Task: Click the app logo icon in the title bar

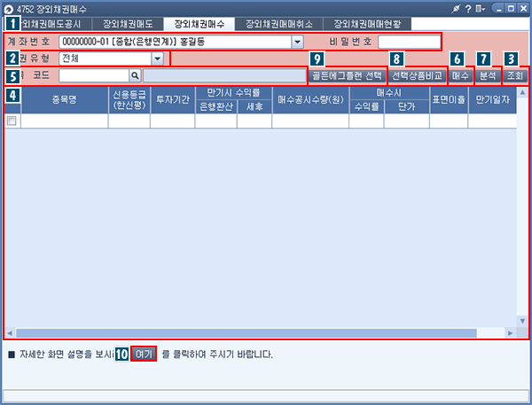Action: tap(9, 9)
